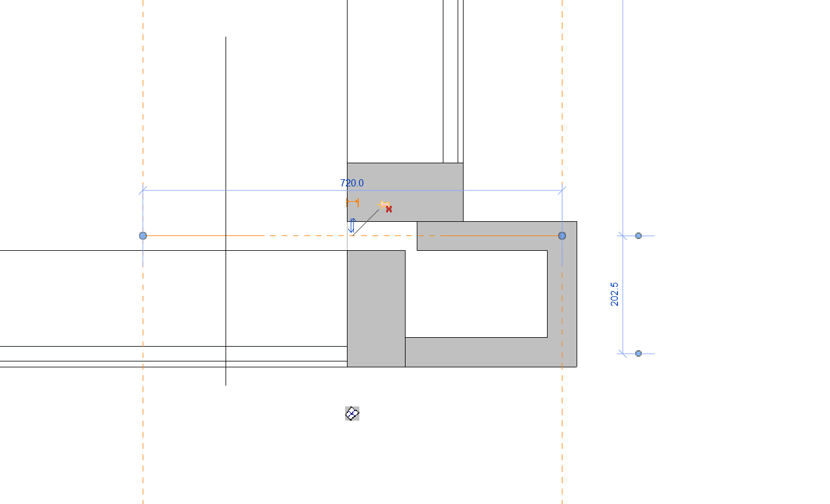This screenshot has height=504, width=830.
Task: Click the dimension tick mark left of 720.0
Action: [x=143, y=191]
